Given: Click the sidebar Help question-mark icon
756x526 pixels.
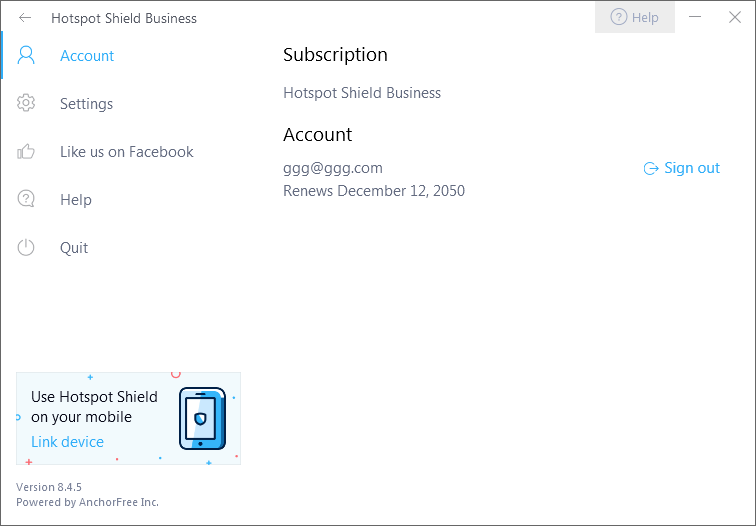Looking at the screenshot, I should [26, 200].
